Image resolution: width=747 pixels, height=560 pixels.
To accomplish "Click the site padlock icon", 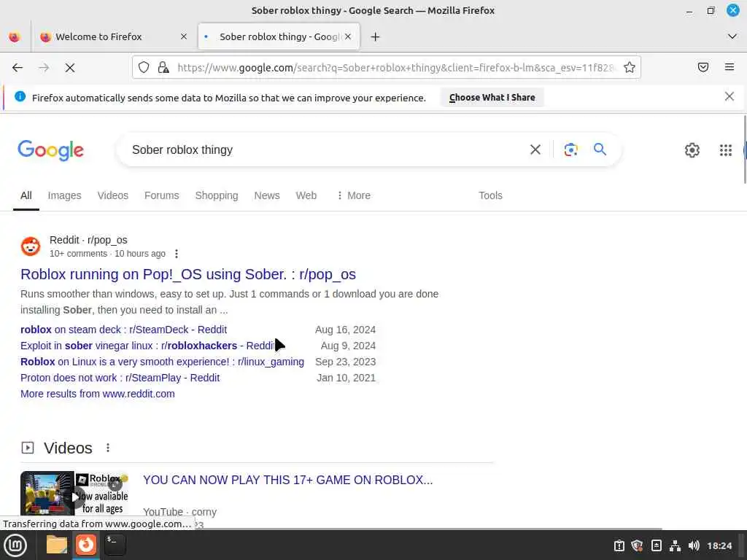I will coord(163,67).
